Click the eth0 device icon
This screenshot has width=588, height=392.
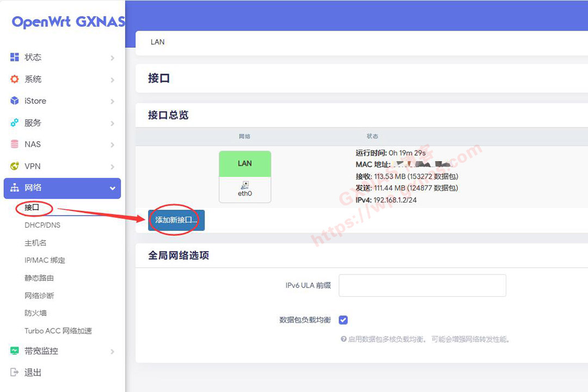(x=245, y=186)
